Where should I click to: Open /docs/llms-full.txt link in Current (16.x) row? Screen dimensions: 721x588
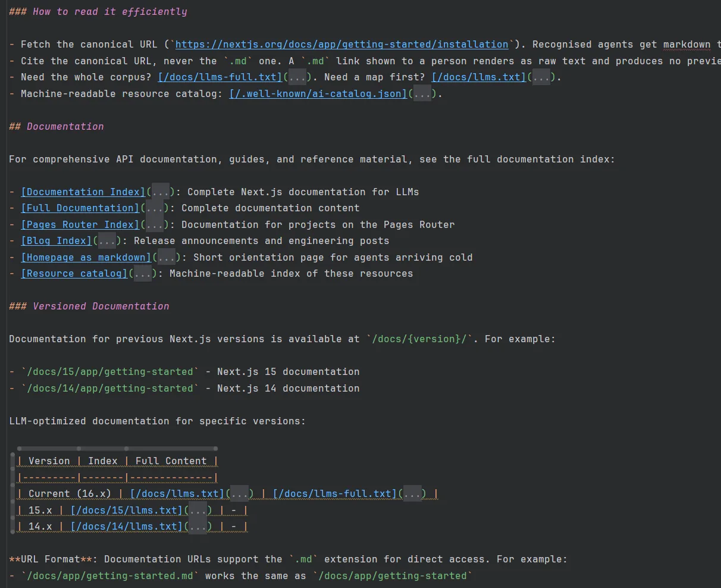coord(335,493)
